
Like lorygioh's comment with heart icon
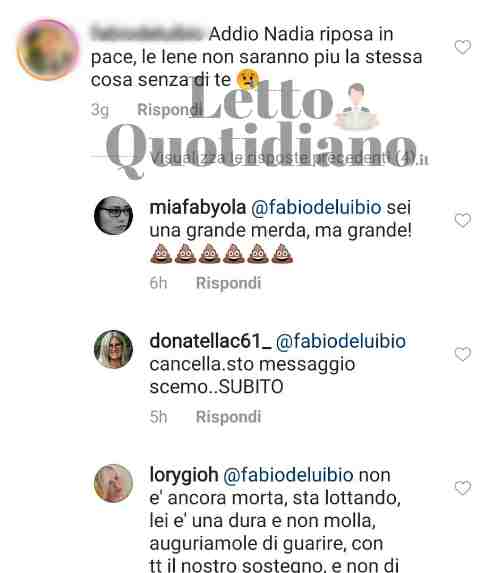click(x=463, y=488)
